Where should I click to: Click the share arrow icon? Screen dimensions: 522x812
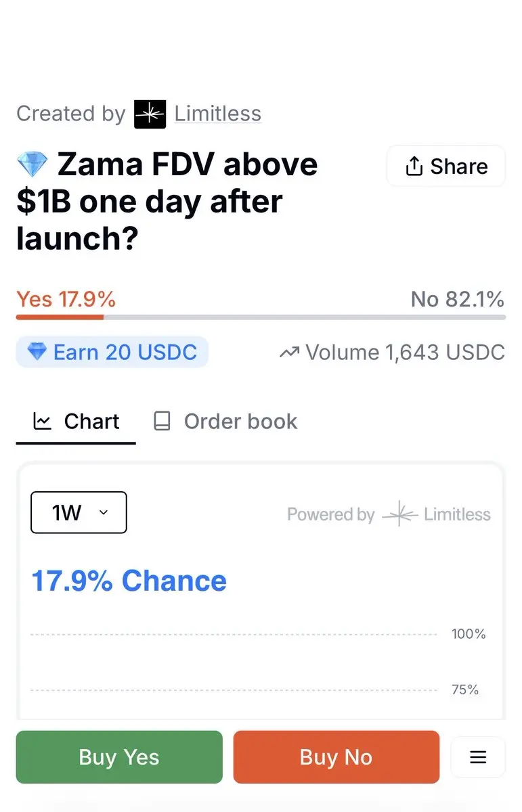pos(414,166)
